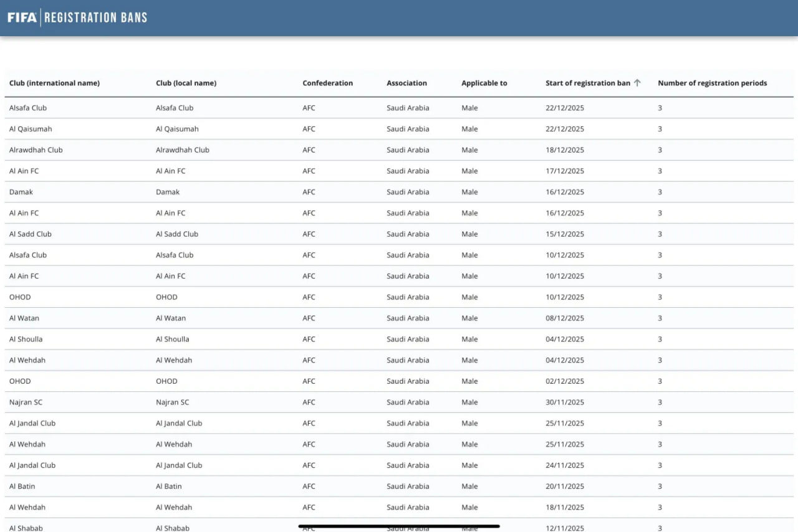Click the Association column header
This screenshot has height=532, width=798.
pyautogui.click(x=406, y=83)
